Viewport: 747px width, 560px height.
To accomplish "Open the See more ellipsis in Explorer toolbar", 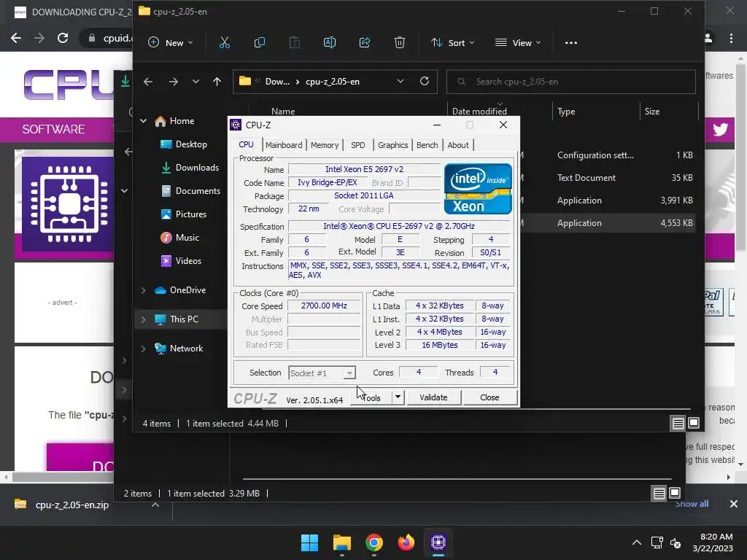I will pos(570,43).
